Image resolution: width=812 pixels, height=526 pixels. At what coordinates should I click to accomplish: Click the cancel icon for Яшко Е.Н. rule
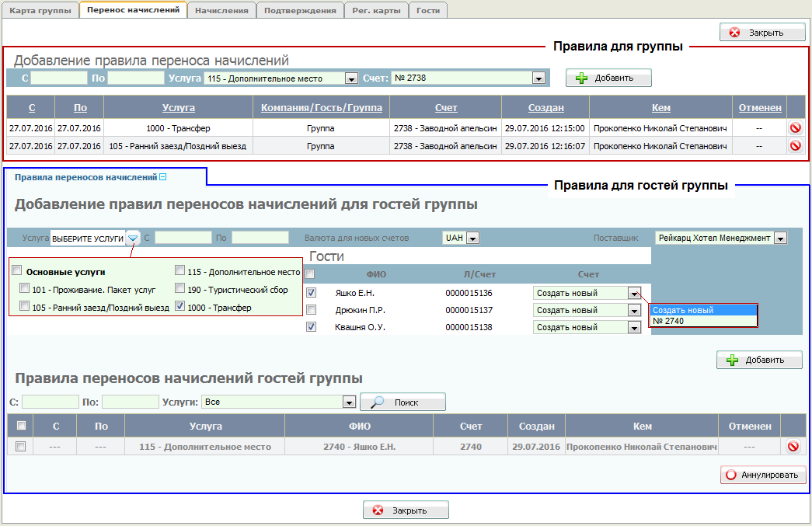coord(793,447)
